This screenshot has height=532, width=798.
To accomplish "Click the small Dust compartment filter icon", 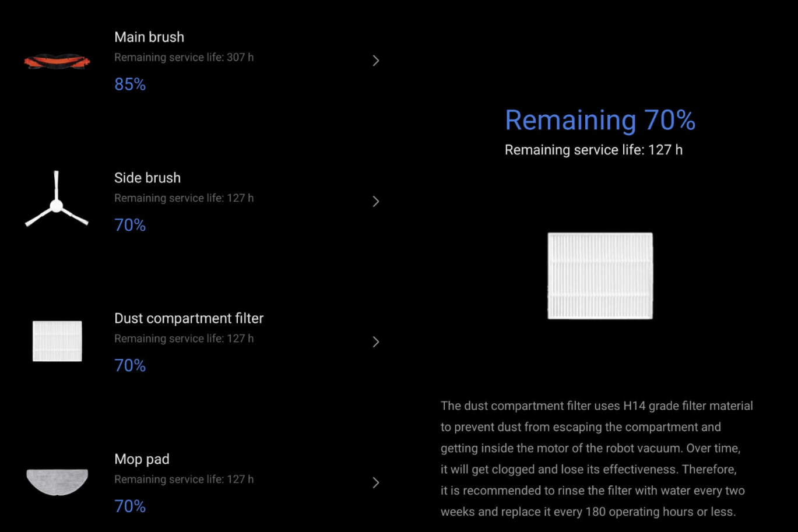I will 57,341.
